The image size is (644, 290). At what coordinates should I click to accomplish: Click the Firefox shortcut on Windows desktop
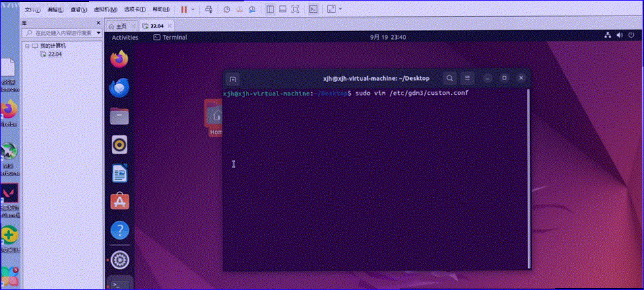coord(9,113)
